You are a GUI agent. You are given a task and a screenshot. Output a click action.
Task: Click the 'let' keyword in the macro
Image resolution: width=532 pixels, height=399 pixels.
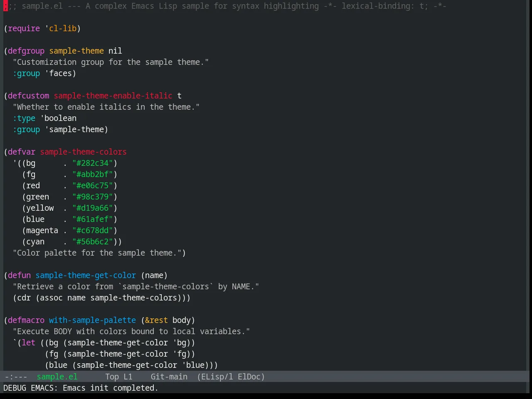click(x=28, y=342)
